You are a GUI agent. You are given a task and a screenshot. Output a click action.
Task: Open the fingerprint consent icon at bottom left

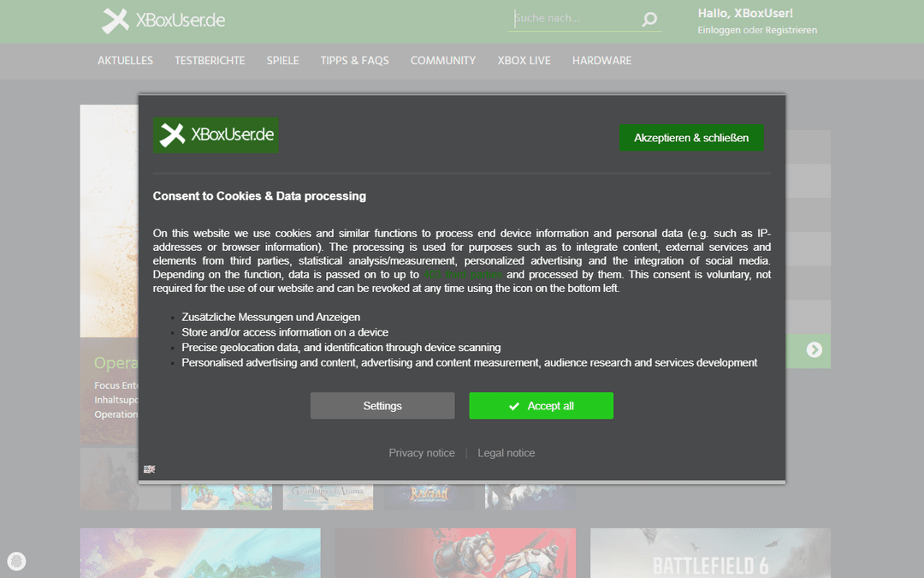[x=16, y=561]
